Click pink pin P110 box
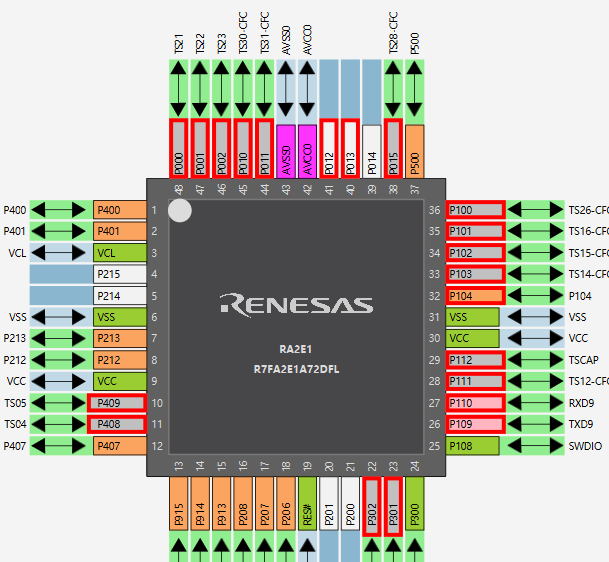This screenshot has height=562, width=609. click(476, 403)
